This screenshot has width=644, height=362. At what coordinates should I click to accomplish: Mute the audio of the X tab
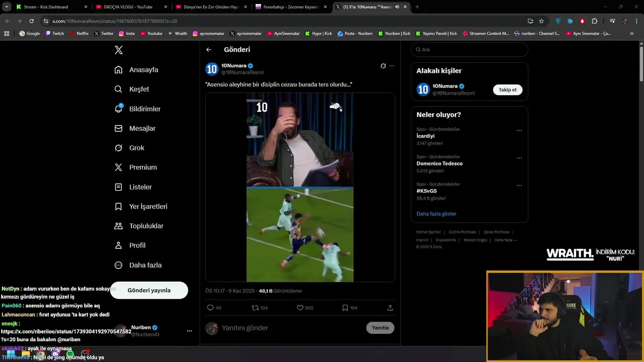397,7
